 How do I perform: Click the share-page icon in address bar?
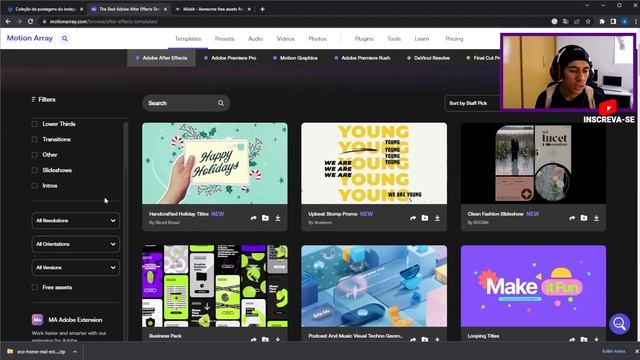pos(577,21)
